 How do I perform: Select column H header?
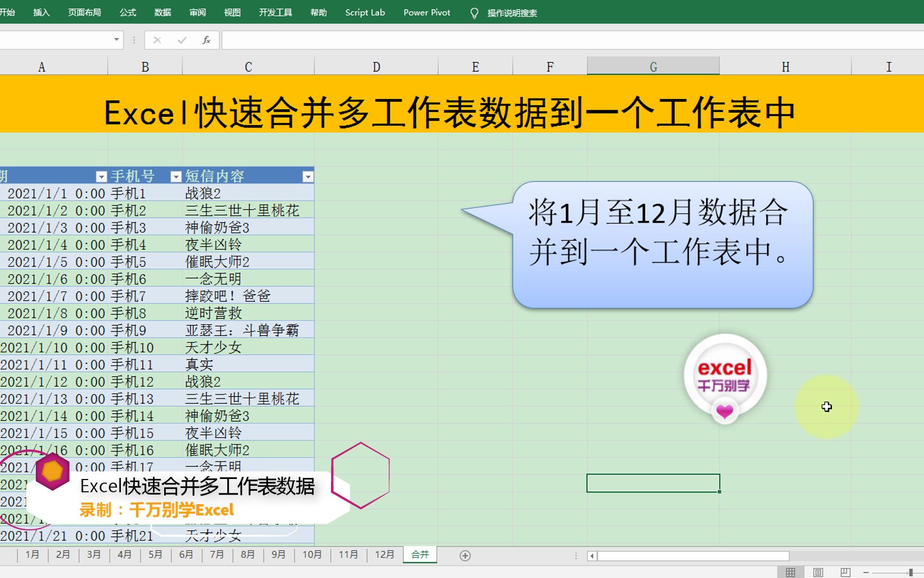coord(786,67)
